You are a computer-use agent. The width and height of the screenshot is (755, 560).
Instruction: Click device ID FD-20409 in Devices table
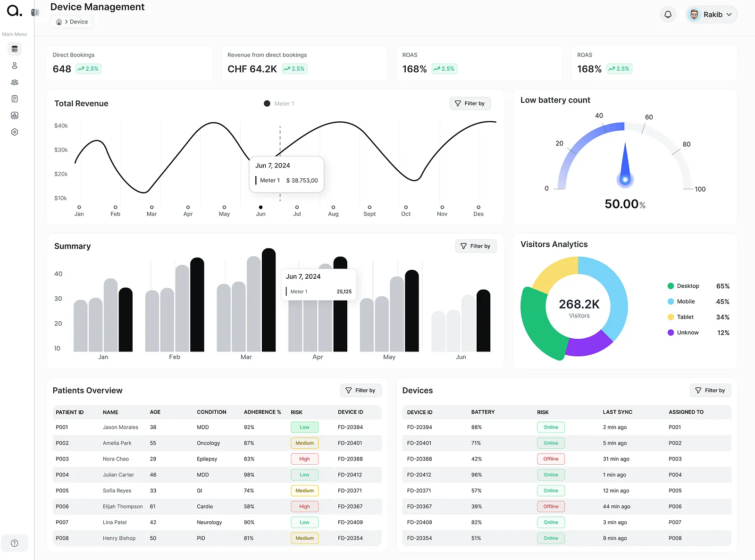[419, 522]
